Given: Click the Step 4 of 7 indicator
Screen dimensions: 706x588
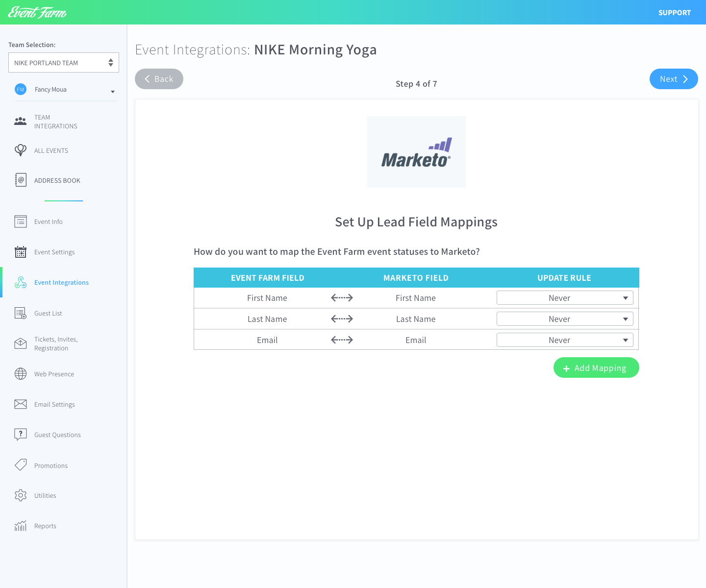Looking at the screenshot, I should (416, 84).
